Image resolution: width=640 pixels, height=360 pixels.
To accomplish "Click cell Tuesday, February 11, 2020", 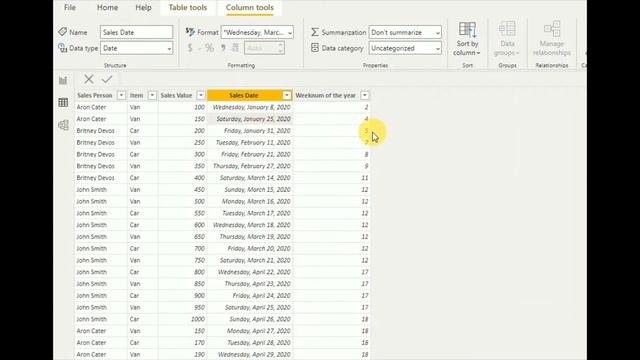I will (250, 142).
